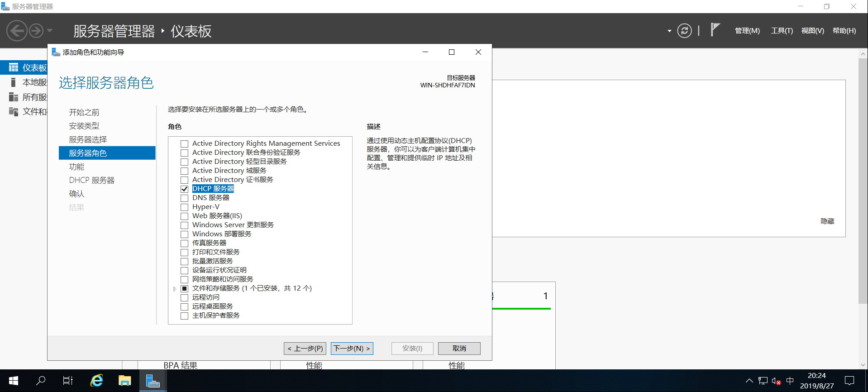Click the scroll down arrow of Server Manager
Viewport: 868px width, 392px height.
[x=863, y=365]
